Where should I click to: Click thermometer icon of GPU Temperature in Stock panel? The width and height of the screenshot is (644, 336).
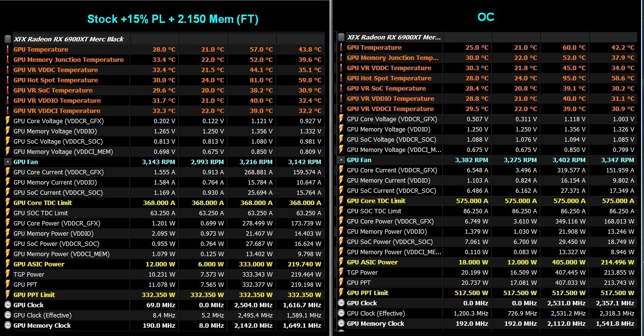click(7, 49)
